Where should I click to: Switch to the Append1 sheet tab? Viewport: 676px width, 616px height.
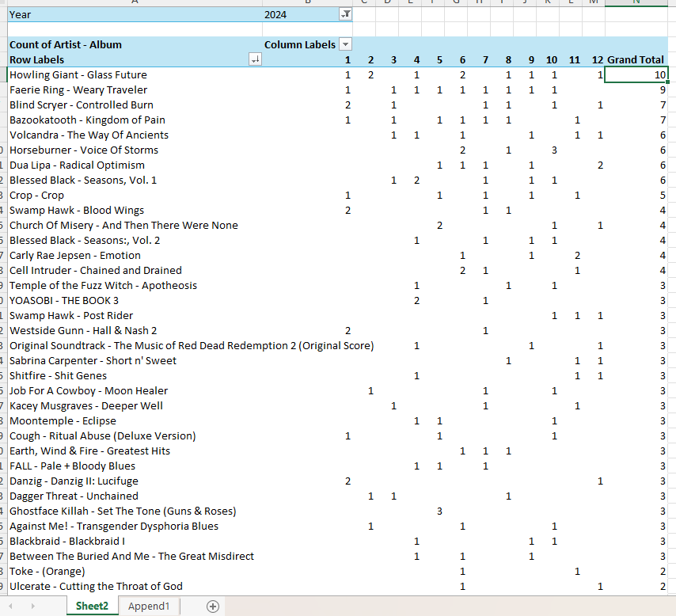pos(149,606)
